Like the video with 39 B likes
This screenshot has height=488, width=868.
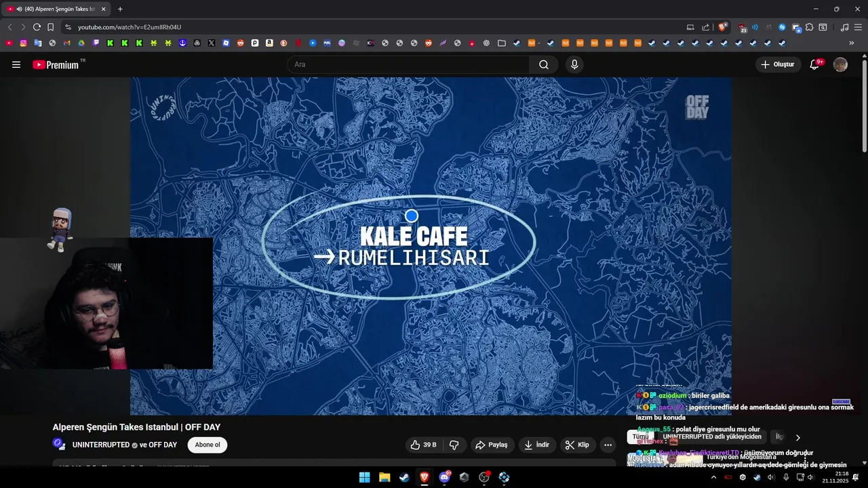click(x=424, y=445)
